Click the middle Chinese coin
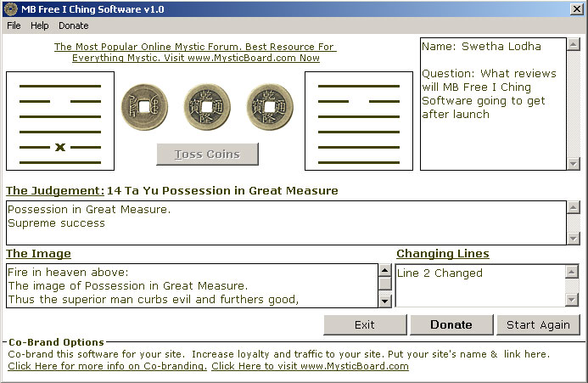Viewport: 588px width, 383px height. click(207, 107)
